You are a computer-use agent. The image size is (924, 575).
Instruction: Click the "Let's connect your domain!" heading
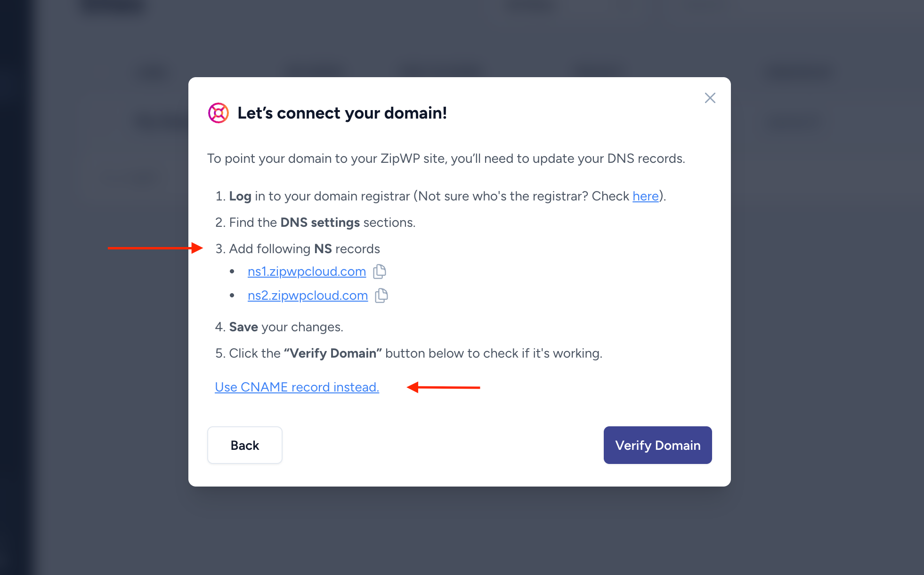(342, 113)
